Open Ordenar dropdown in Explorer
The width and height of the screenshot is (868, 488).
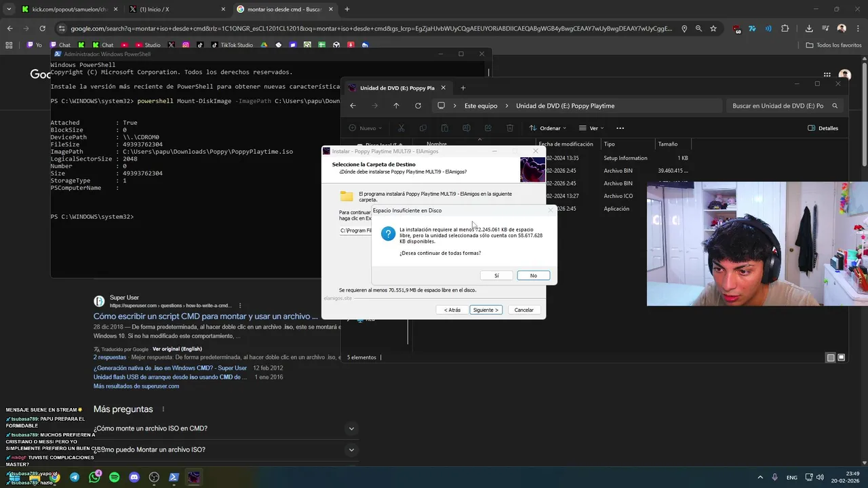click(x=548, y=128)
